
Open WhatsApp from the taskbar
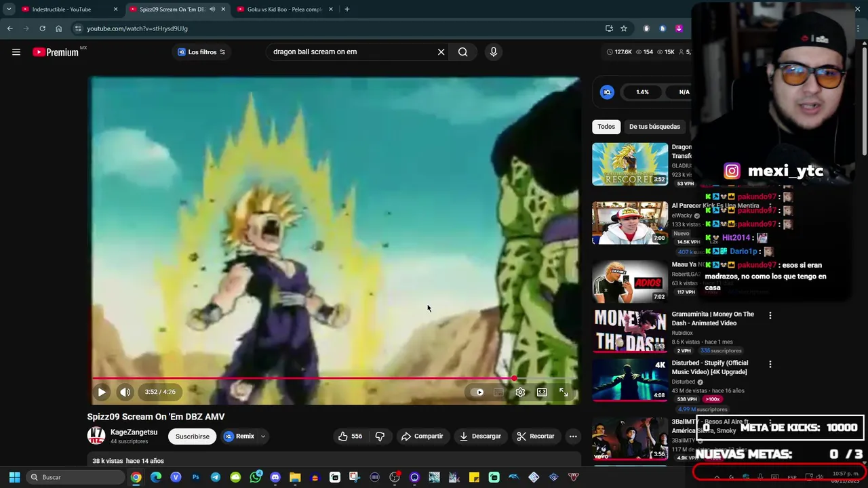pos(256,477)
